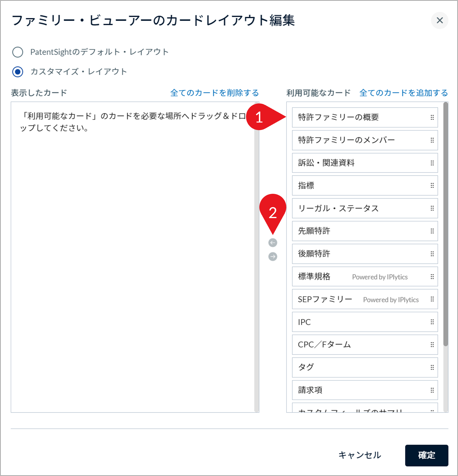Click the left arrow move button
Viewport: 458px width, 476px height.
pyautogui.click(x=272, y=243)
